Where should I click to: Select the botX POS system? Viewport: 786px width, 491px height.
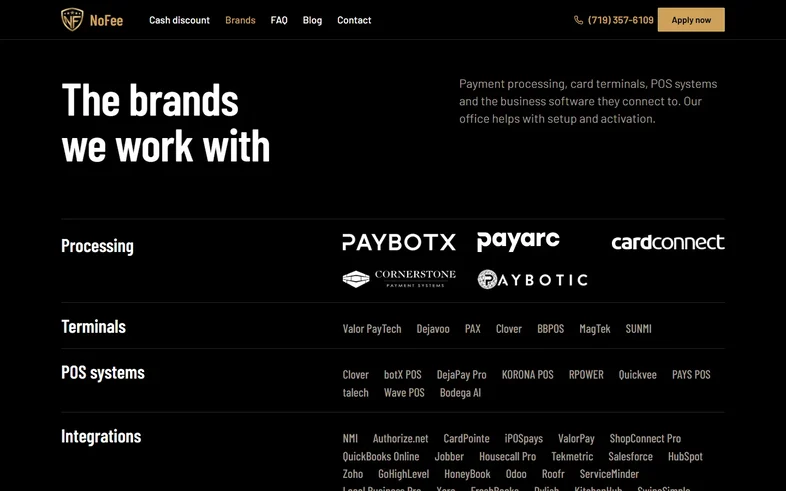[x=403, y=374]
